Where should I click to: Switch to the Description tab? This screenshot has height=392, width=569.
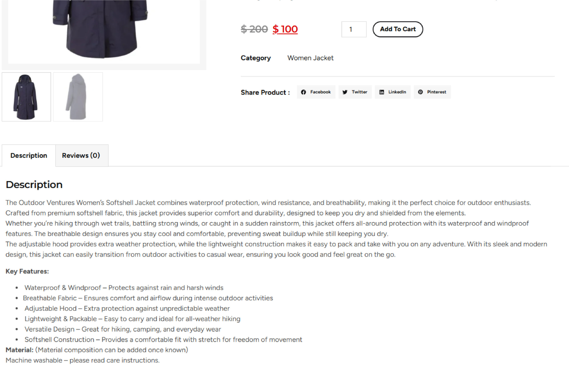[x=29, y=155]
